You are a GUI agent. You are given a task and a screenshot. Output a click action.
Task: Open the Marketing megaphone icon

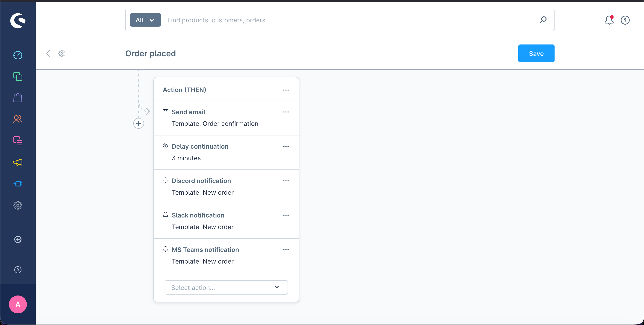pyautogui.click(x=18, y=162)
